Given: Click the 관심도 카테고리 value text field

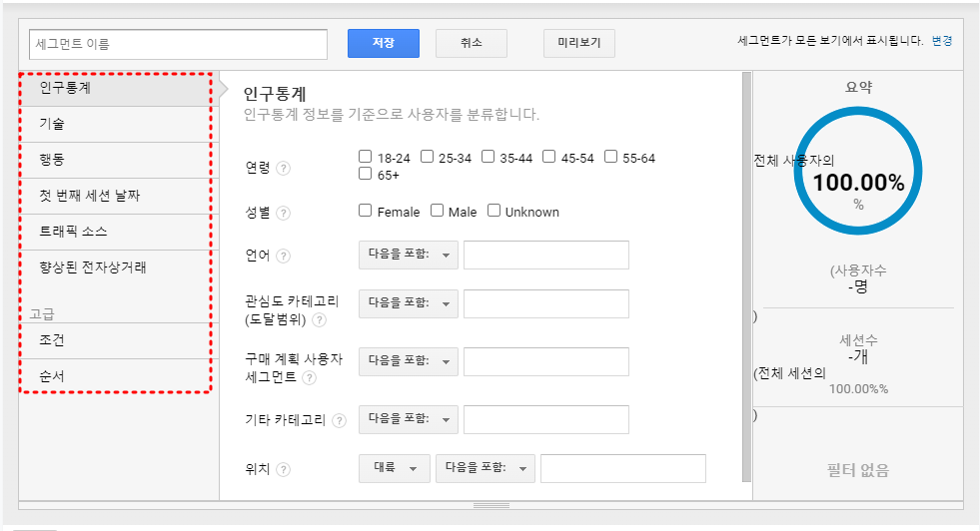Looking at the screenshot, I should (x=546, y=303).
